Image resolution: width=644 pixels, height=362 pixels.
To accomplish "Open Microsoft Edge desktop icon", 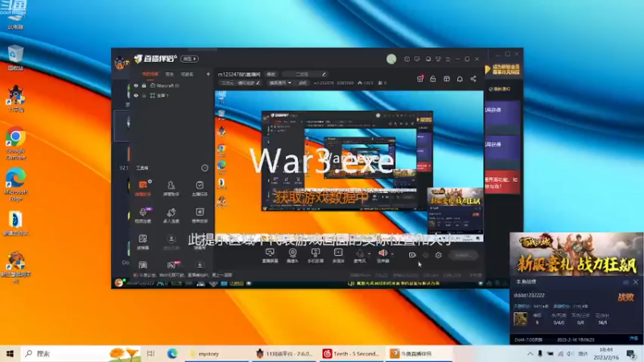I will point(15,184).
